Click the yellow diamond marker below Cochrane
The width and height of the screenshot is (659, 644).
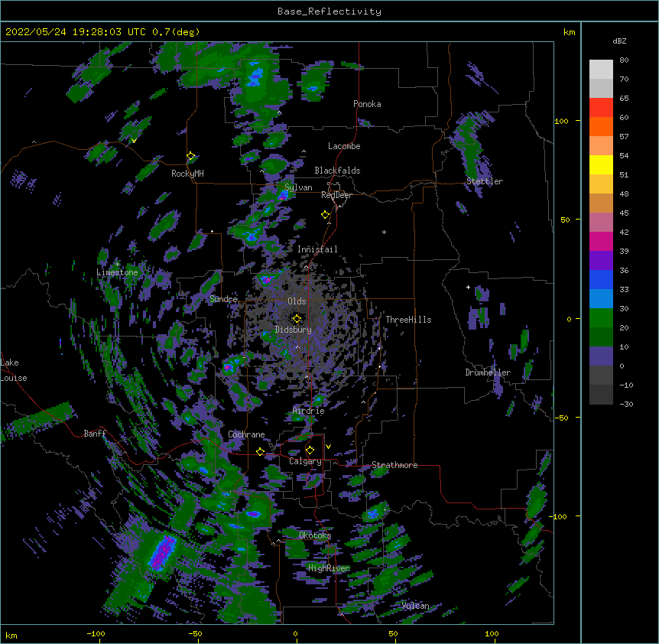pos(260,451)
